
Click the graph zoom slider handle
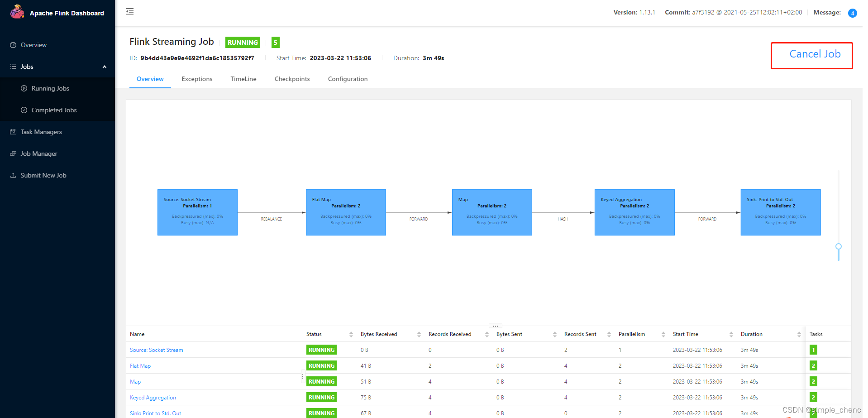[839, 247]
